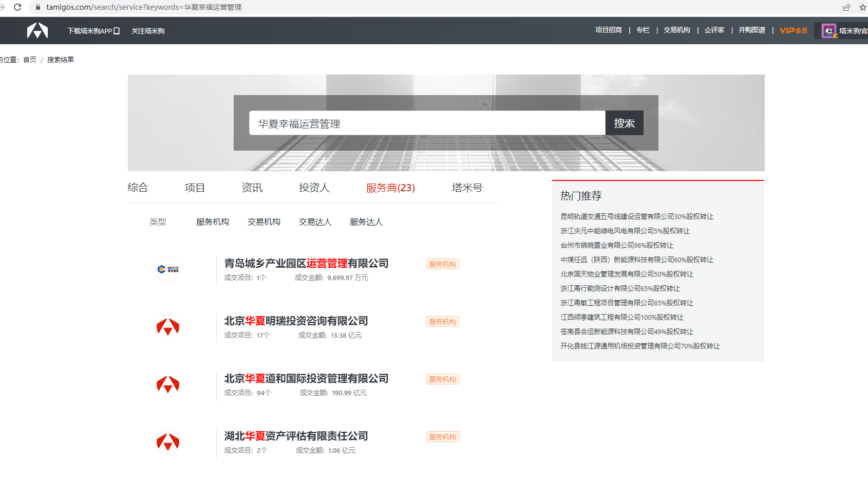Switch to 综合 tab
This screenshot has width=868, height=478.
point(138,188)
